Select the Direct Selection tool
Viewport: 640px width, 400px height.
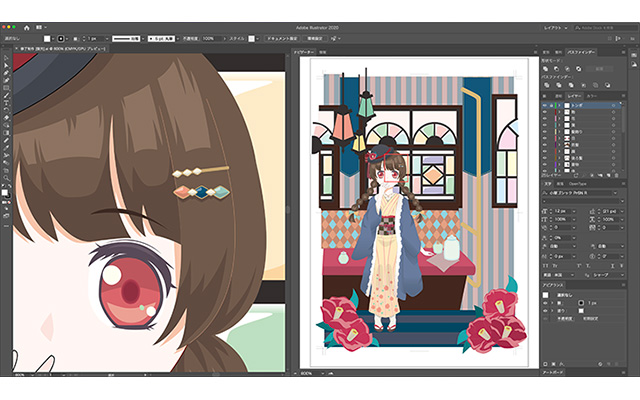coord(6,66)
